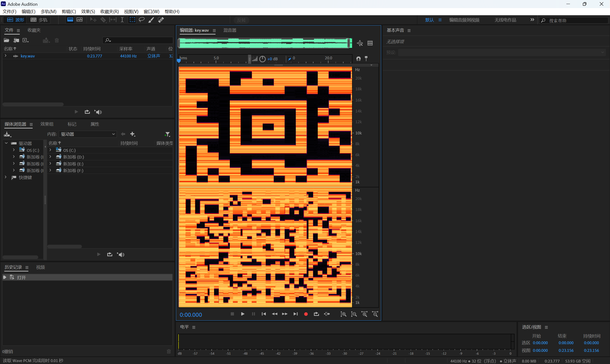Click the Stop playback button
This screenshot has width=610, height=364.
tap(232, 314)
